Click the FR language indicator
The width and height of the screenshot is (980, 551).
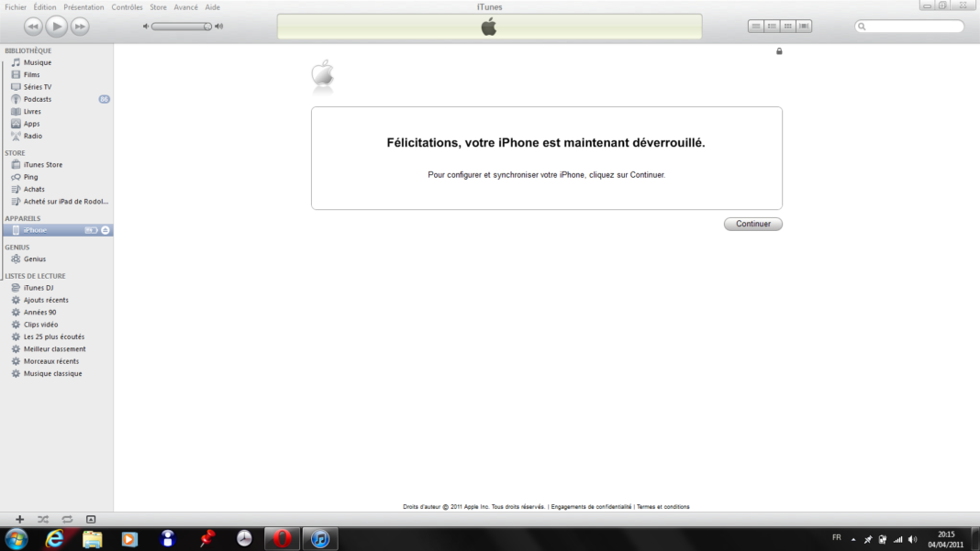pos(836,538)
